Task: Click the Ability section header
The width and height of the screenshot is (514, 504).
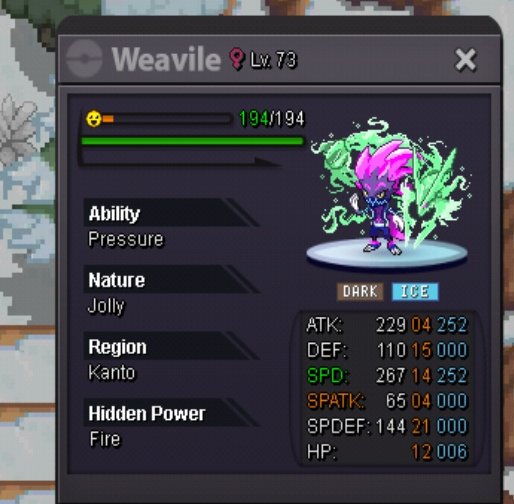Action: pos(171,213)
